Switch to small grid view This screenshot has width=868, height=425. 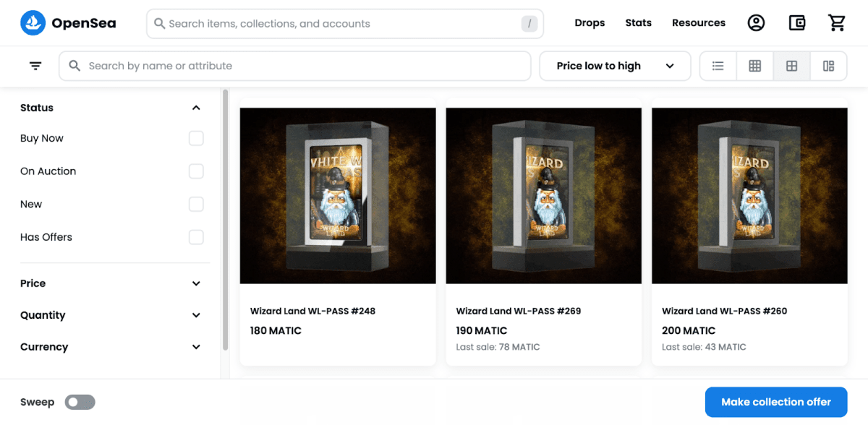pyautogui.click(x=755, y=66)
